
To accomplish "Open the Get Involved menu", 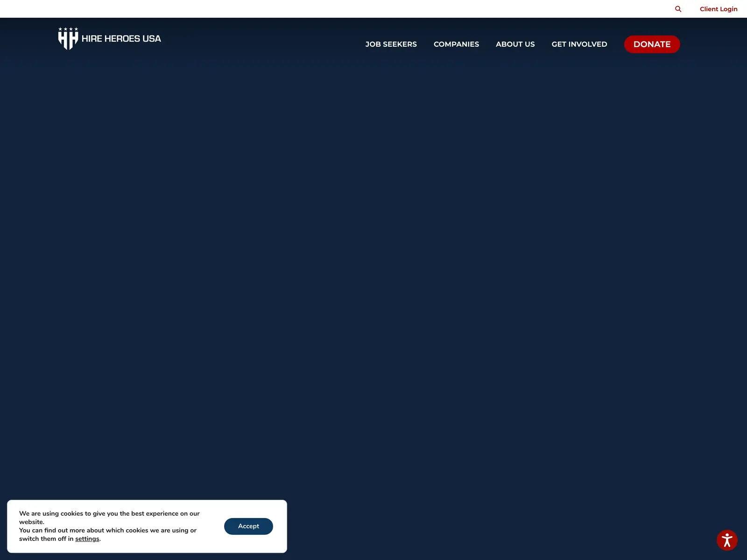I will pos(579,44).
